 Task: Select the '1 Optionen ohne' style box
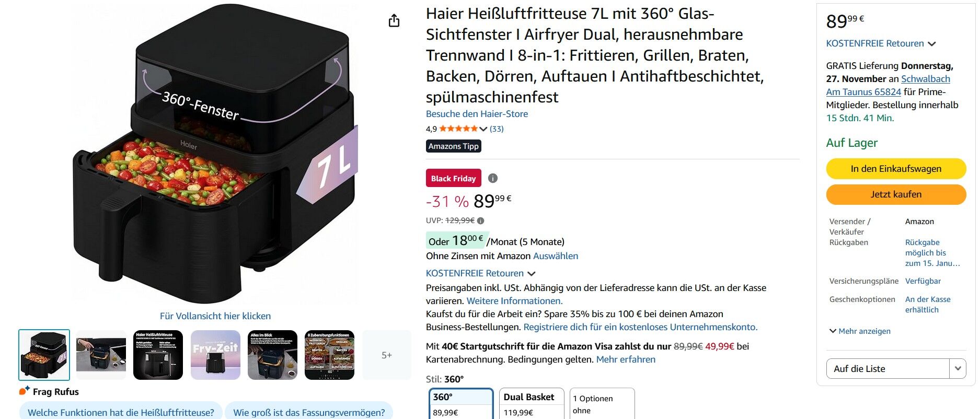[602, 403]
